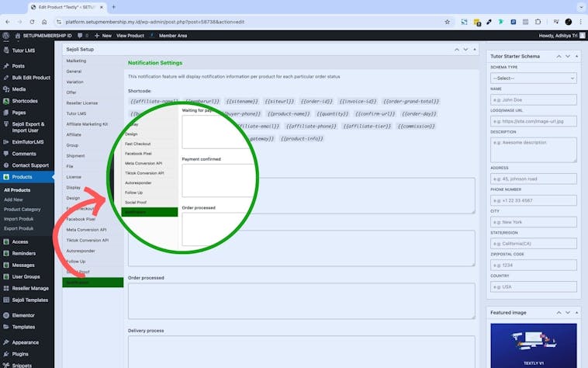Bookmark this page with star icon
Image resolution: width=588 pixels, height=368 pixels.
click(448, 22)
